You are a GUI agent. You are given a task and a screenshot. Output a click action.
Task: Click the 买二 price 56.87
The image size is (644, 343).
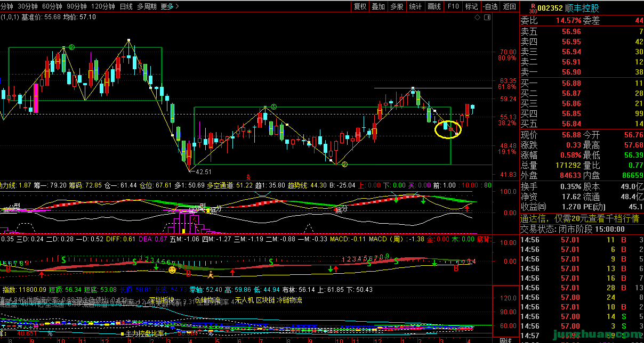(x=571, y=93)
